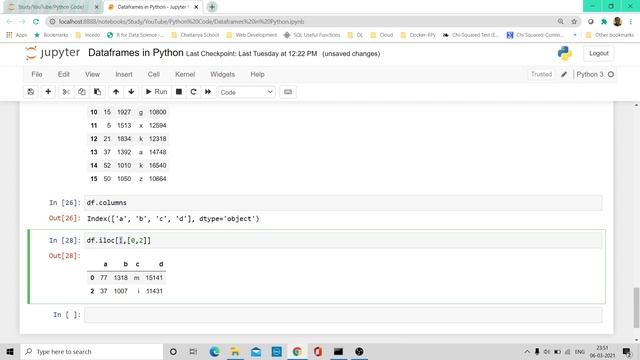Click the Python 3 kernel status circle
The width and height of the screenshot is (640, 360).
coord(611,74)
